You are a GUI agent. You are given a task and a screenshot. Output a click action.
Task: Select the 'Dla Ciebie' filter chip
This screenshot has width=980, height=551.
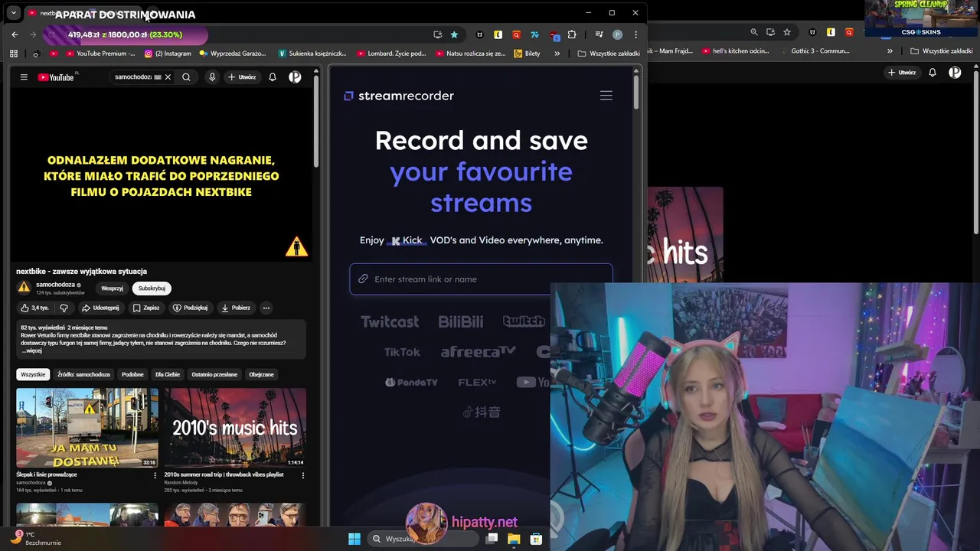[x=168, y=374]
